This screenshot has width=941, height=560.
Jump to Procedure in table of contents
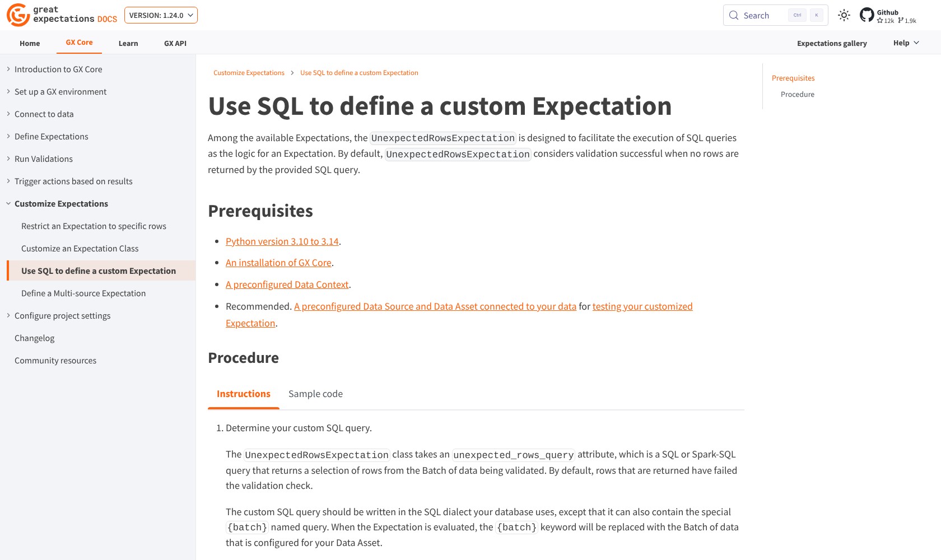pyautogui.click(x=798, y=94)
